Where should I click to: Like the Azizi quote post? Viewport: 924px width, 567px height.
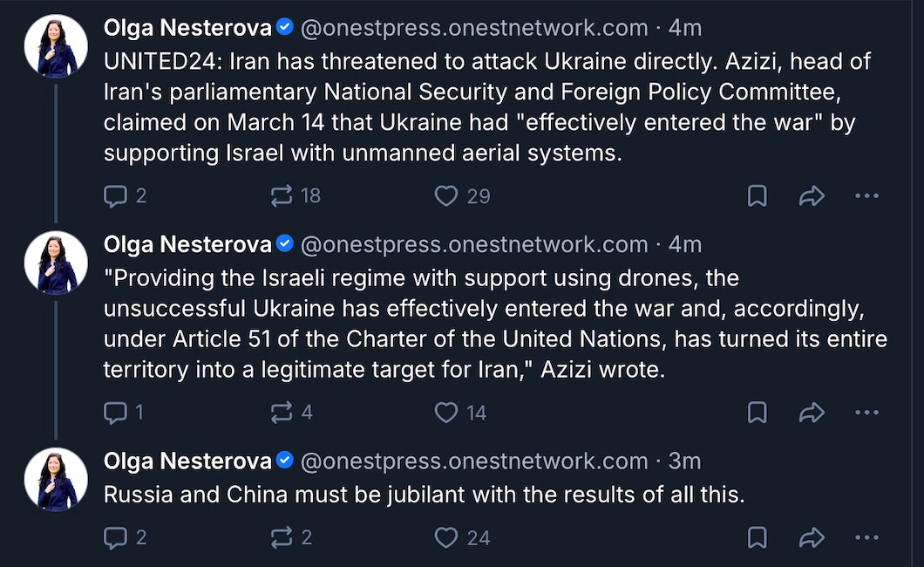click(446, 413)
